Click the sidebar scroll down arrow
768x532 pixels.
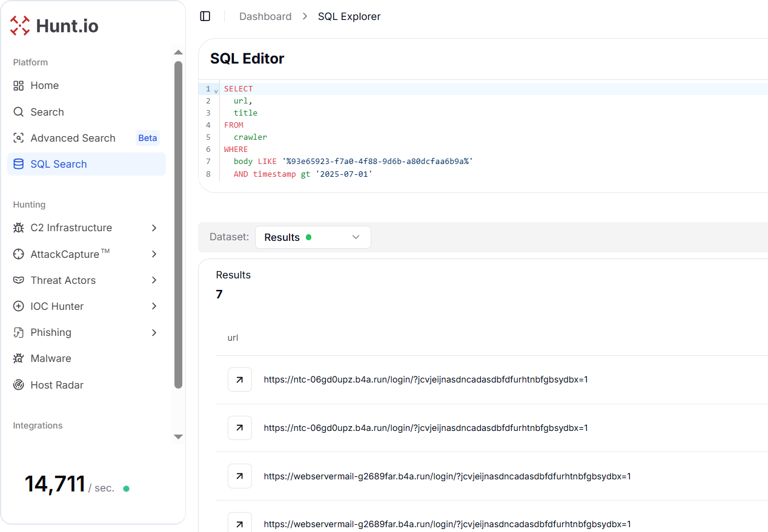click(x=178, y=436)
